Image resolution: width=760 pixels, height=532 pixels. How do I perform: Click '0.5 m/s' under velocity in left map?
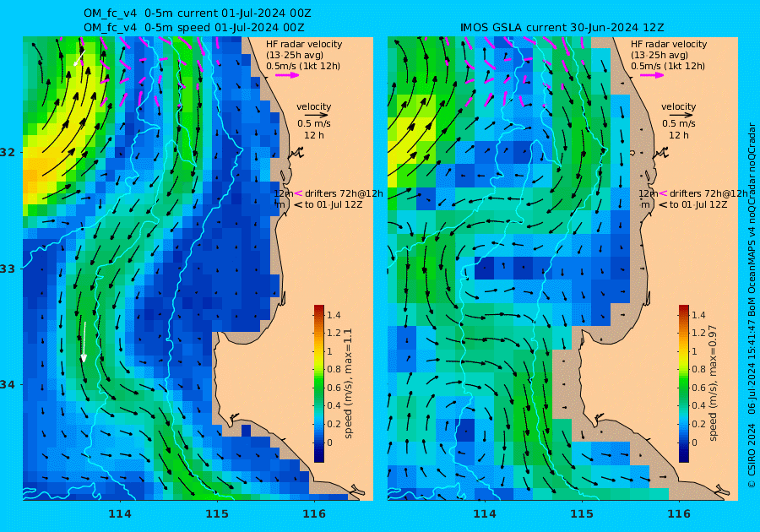point(314,124)
